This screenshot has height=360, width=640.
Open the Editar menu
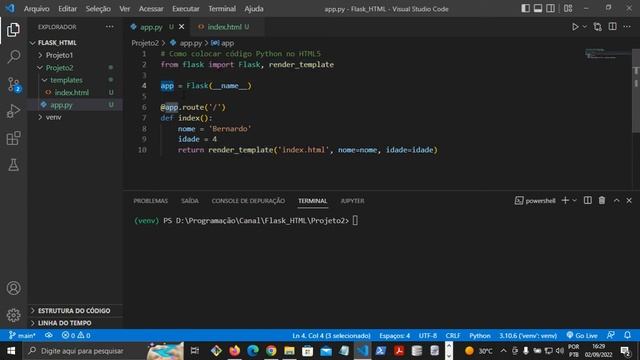point(67,9)
